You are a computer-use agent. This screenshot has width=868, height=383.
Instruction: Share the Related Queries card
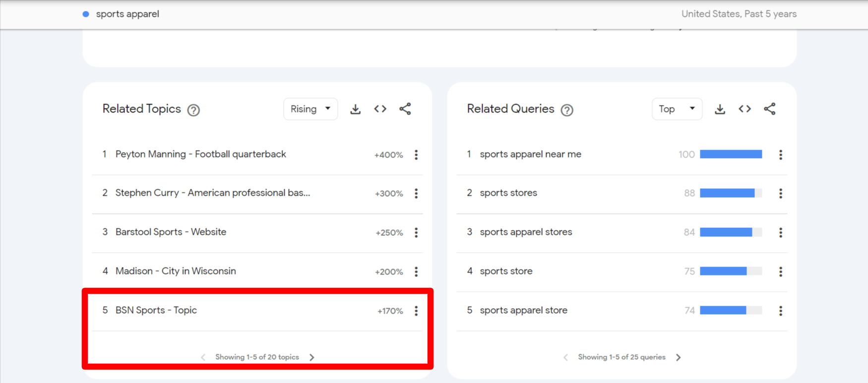(770, 109)
